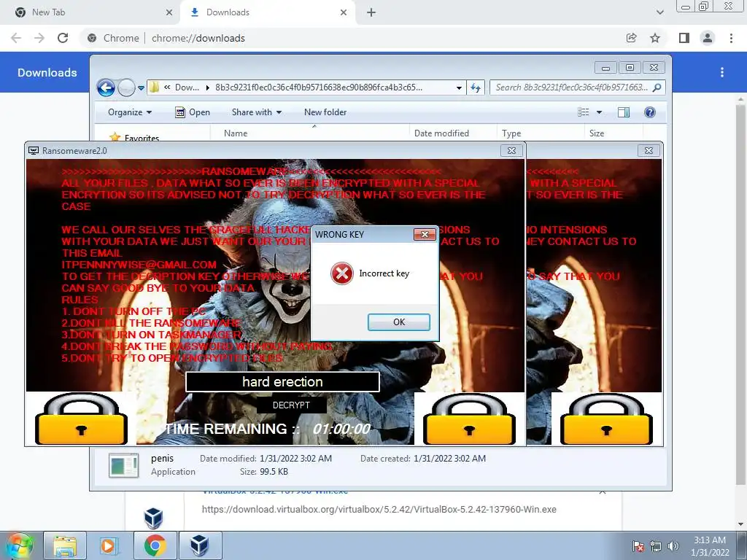747x560 pixels.
Task: Open Chrome tab search chevron
Action: (x=659, y=12)
